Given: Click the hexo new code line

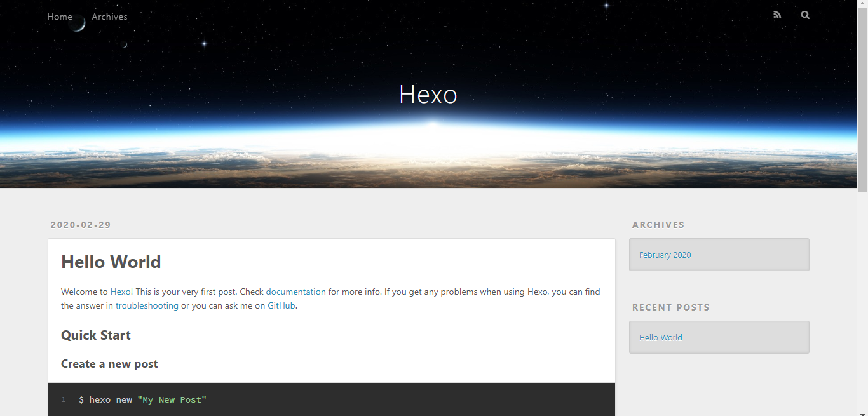Looking at the screenshot, I should tap(143, 400).
